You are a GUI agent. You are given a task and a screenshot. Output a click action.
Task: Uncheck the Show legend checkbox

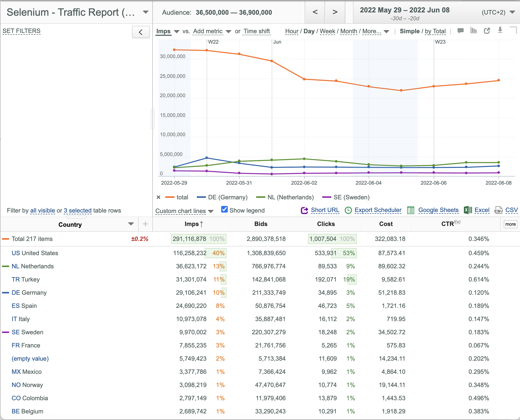click(x=224, y=209)
